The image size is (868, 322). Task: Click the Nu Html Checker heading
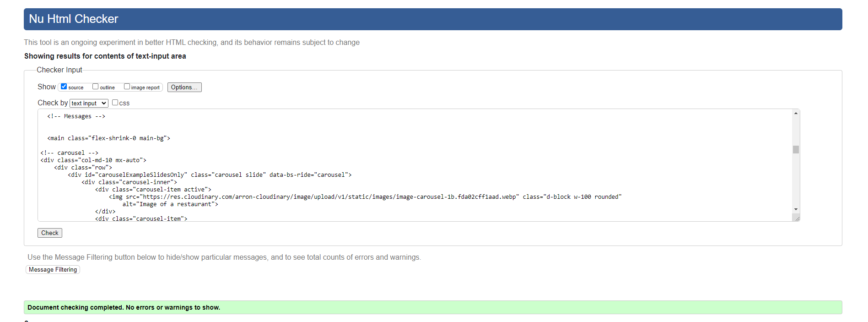(74, 19)
